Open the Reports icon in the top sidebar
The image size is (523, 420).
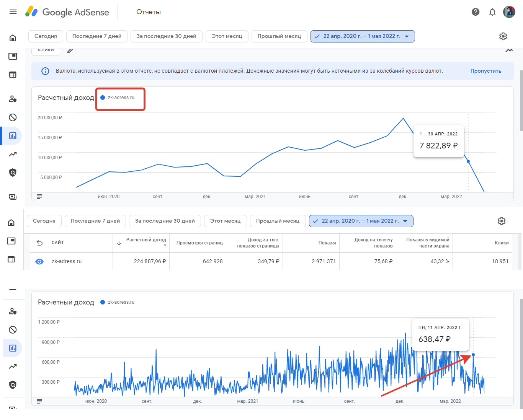[x=13, y=136]
